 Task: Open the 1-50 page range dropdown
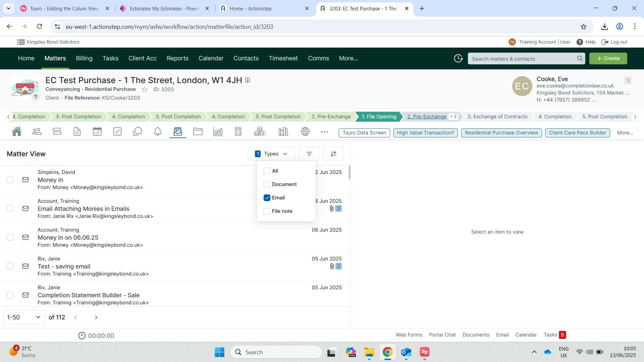tap(24, 317)
